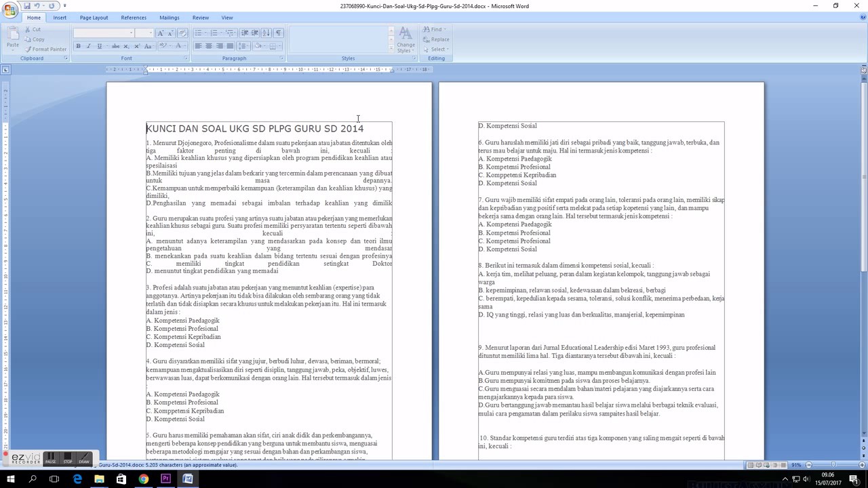Screen dimensions: 868x488
Task: Increase paragraph indent
Action: click(x=255, y=33)
